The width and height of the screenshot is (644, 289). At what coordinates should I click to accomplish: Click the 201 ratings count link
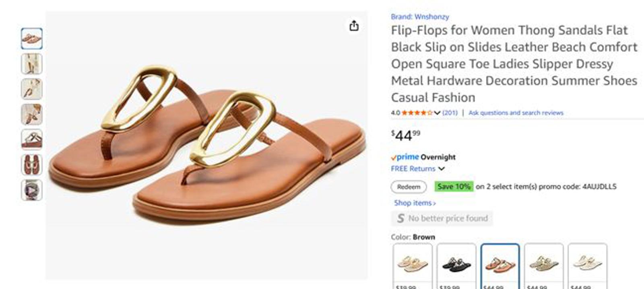[451, 113]
